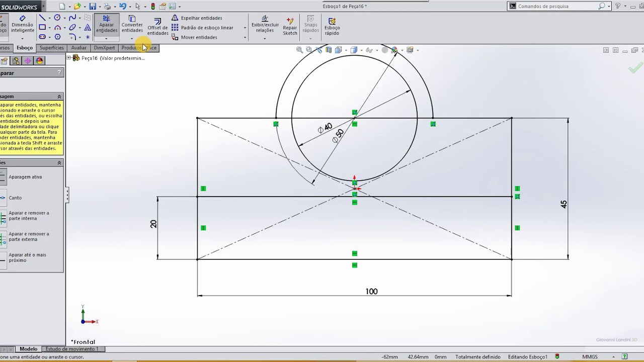Select the Polygon sketch tool

tap(57, 37)
